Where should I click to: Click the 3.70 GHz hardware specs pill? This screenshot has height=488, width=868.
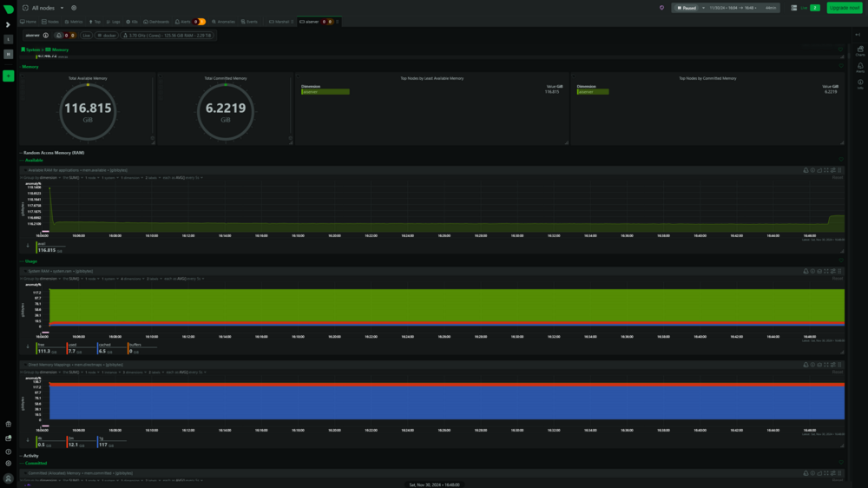[168, 36]
